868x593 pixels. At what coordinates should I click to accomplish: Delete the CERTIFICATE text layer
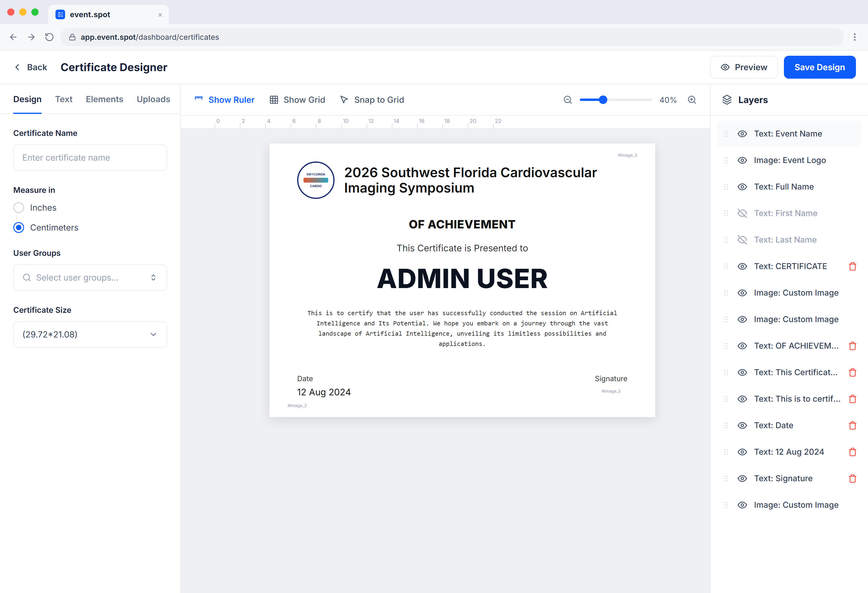[x=852, y=266]
